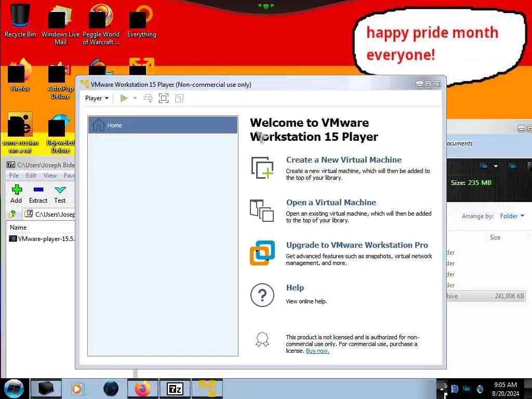Open Edit menu in 7-Zip window

31,176
